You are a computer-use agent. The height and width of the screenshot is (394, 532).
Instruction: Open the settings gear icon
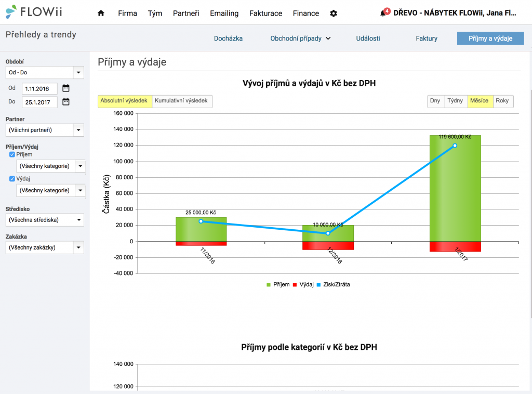[334, 13]
